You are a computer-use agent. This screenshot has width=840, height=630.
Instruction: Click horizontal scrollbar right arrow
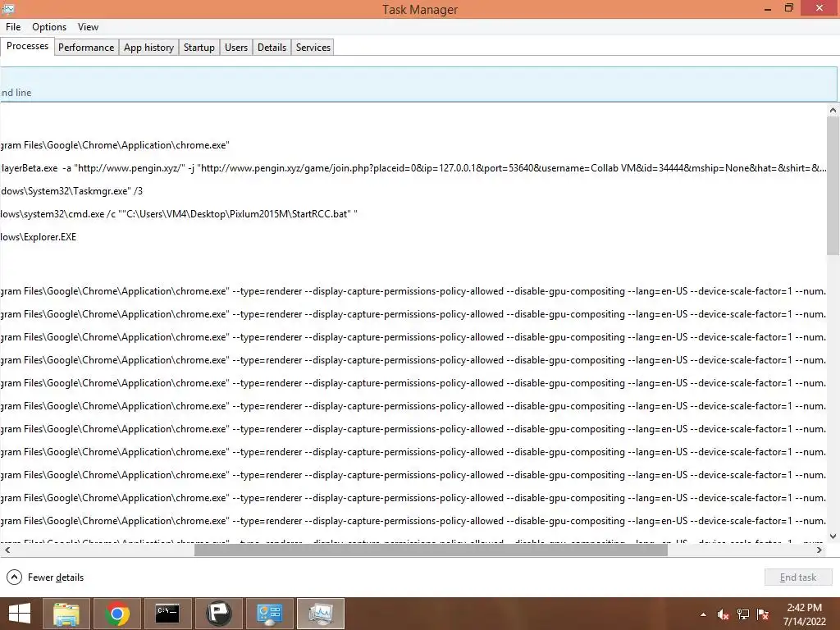819,550
